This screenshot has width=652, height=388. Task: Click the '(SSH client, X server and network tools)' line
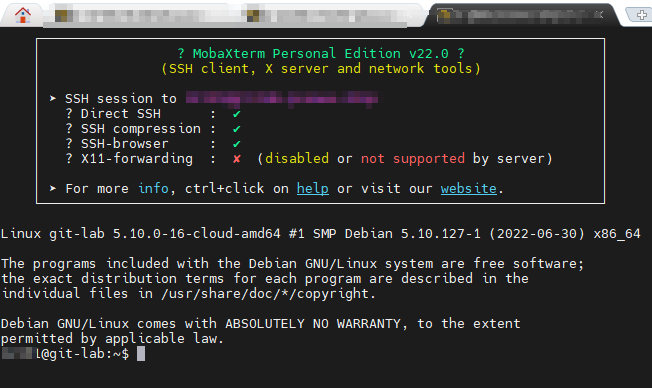(321, 69)
